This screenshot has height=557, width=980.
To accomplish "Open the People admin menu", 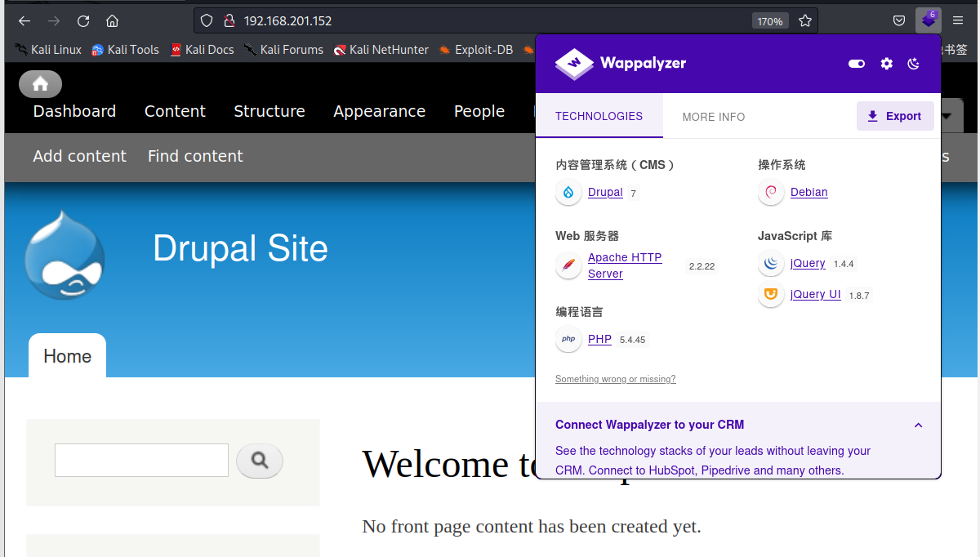I will [x=479, y=111].
